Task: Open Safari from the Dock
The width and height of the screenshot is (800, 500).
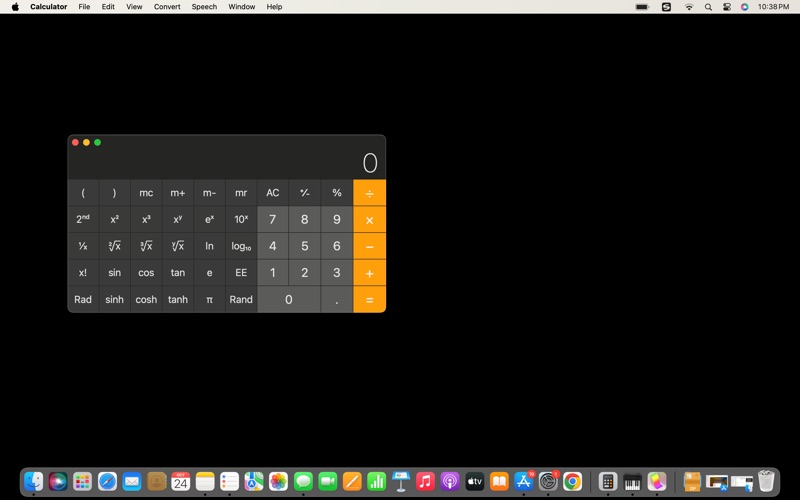Action: [x=107, y=482]
